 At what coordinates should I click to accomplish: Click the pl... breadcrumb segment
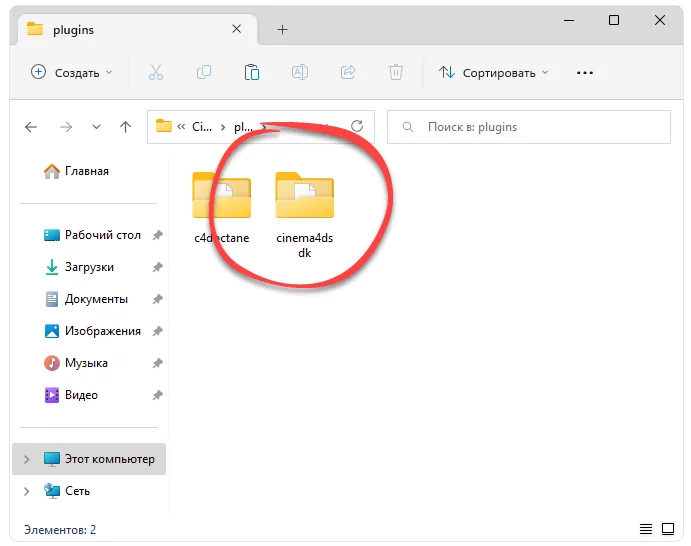(x=243, y=127)
